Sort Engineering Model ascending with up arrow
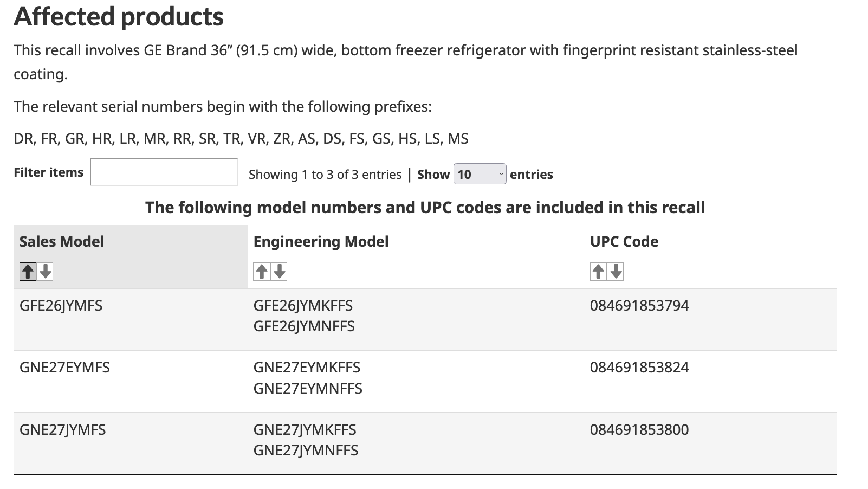 (x=262, y=271)
